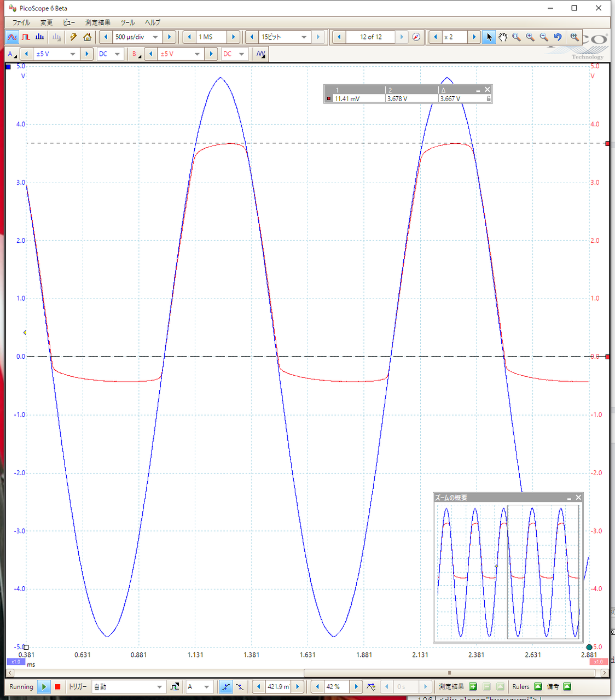The width and height of the screenshot is (615, 700).
Task: Open the ファイル menu
Action: (x=21, y=22)
